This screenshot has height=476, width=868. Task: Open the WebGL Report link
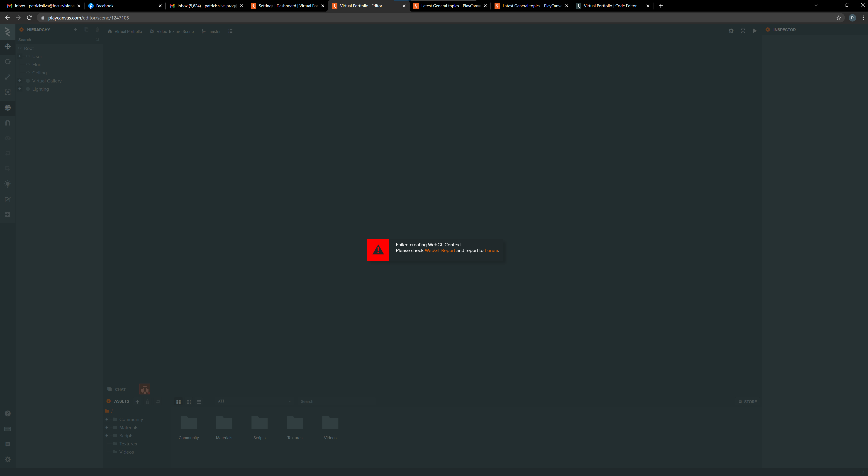coord(439,250)
